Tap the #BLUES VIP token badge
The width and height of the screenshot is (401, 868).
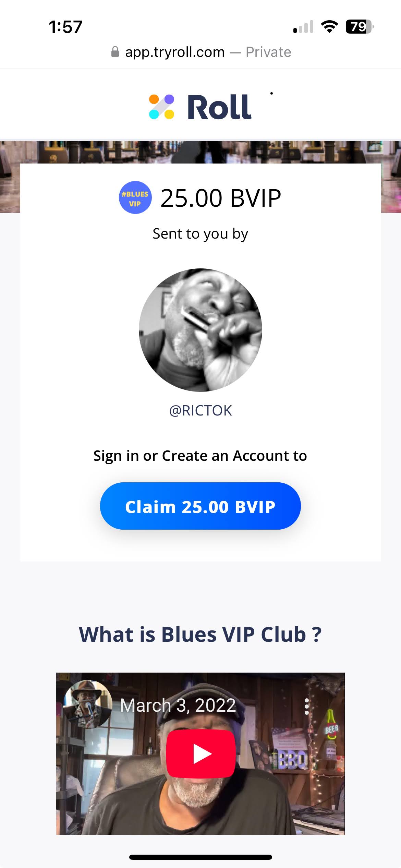pyautogui.click(x=135, y=197)
